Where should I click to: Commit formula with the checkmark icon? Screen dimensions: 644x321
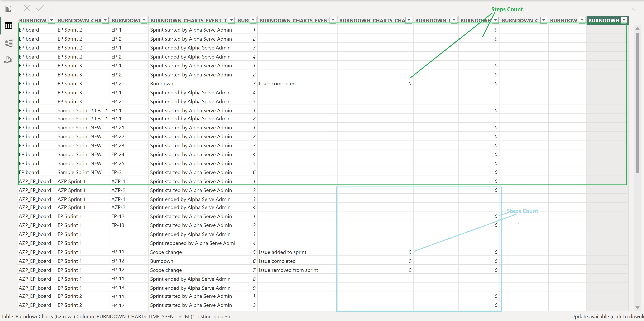tap(40, 8)
